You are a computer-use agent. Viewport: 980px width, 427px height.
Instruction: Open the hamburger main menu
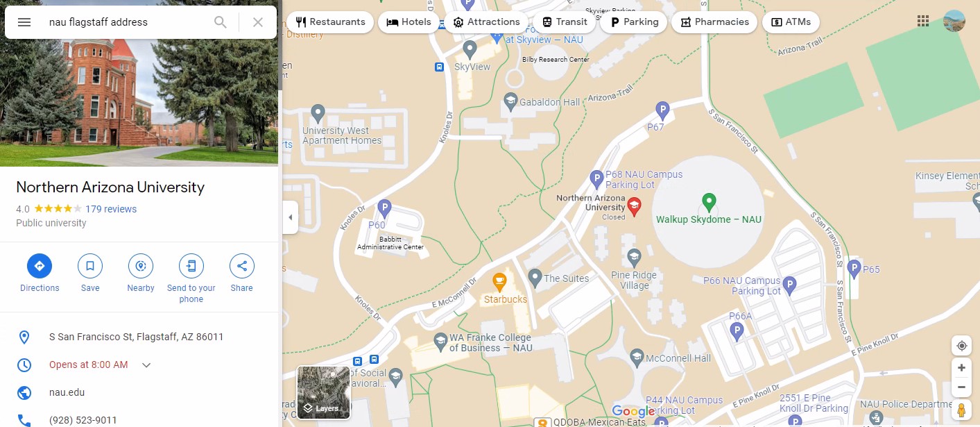click(x=24, y=22)
